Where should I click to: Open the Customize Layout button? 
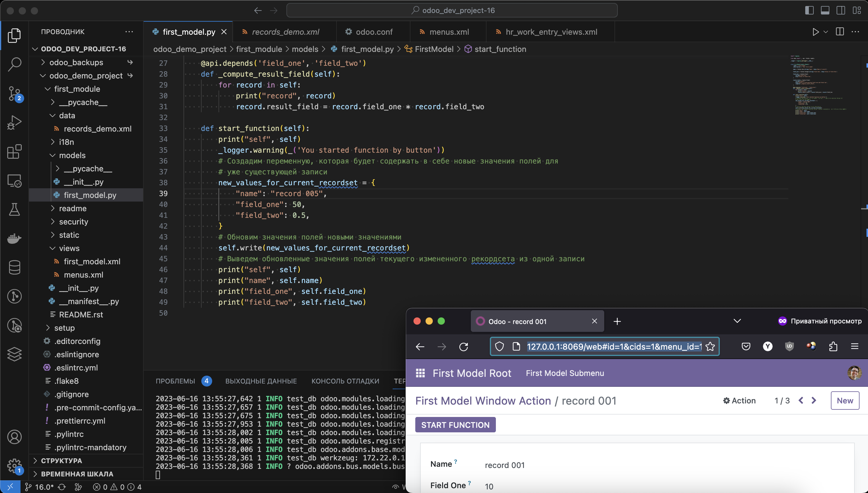click(x=857, y=11)
